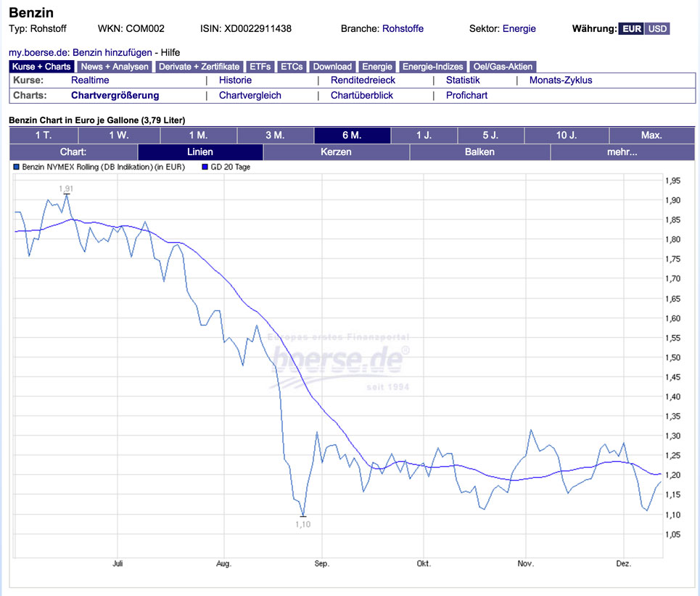Click the ISIN XD0022911438 text
Viewport: 700px width, 596px height.
click(245, 28)
